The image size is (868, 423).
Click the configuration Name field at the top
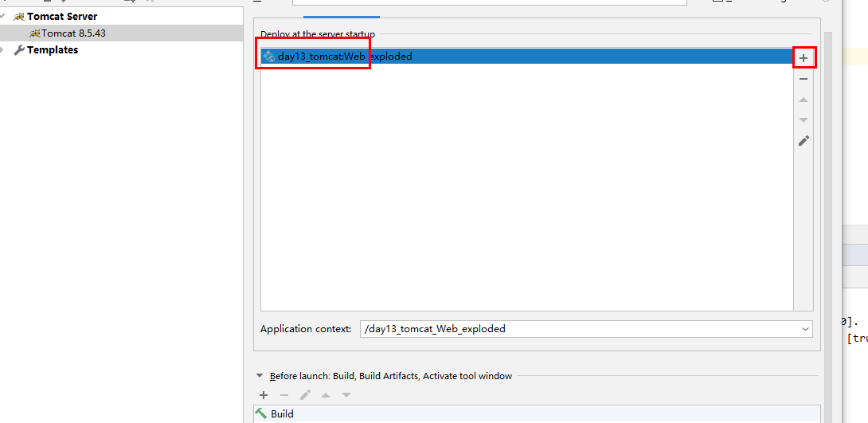click(x=490, y=2)
